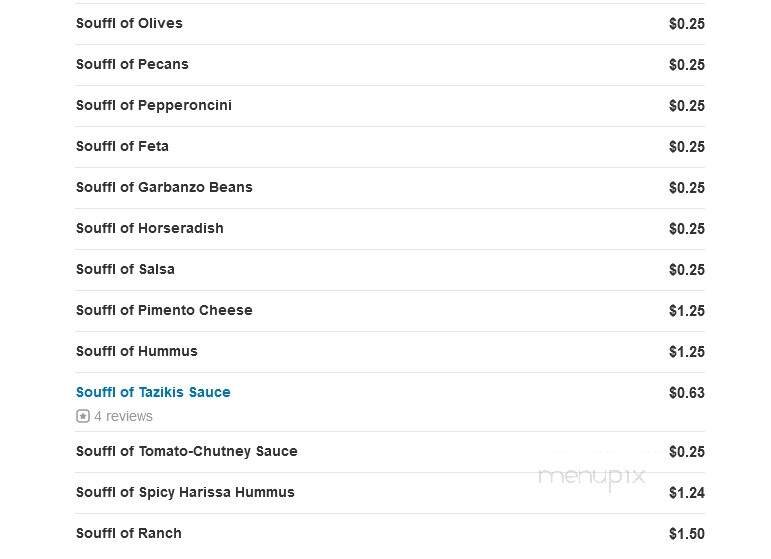771x559 pixels.
Task: Click the star icon beside 4 reviews
Action: click(83, 416)
